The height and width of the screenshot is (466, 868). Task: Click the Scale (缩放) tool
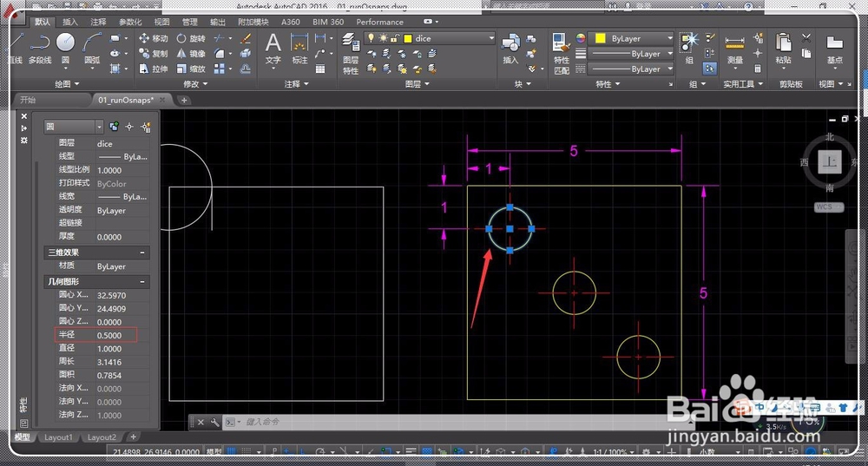pyautogui.click(x=191, y=69)
